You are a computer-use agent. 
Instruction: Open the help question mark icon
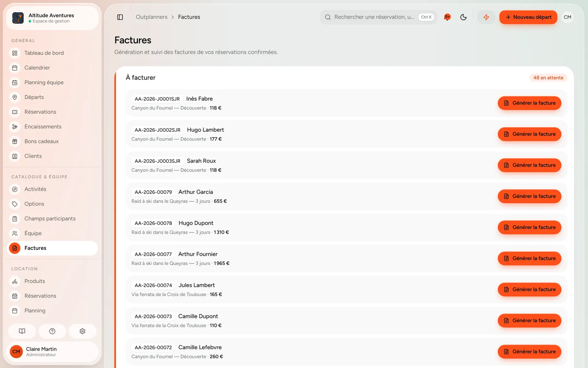(x=52, y=331)
